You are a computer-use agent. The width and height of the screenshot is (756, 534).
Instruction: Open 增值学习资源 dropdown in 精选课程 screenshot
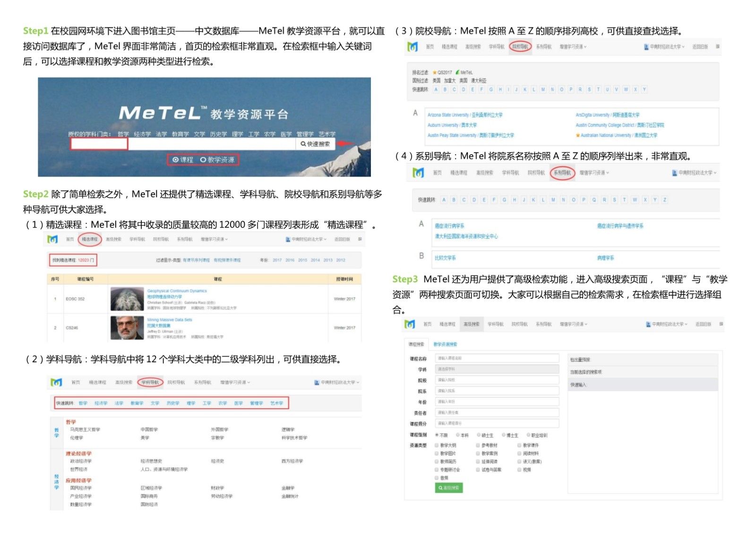coord(214,239)
